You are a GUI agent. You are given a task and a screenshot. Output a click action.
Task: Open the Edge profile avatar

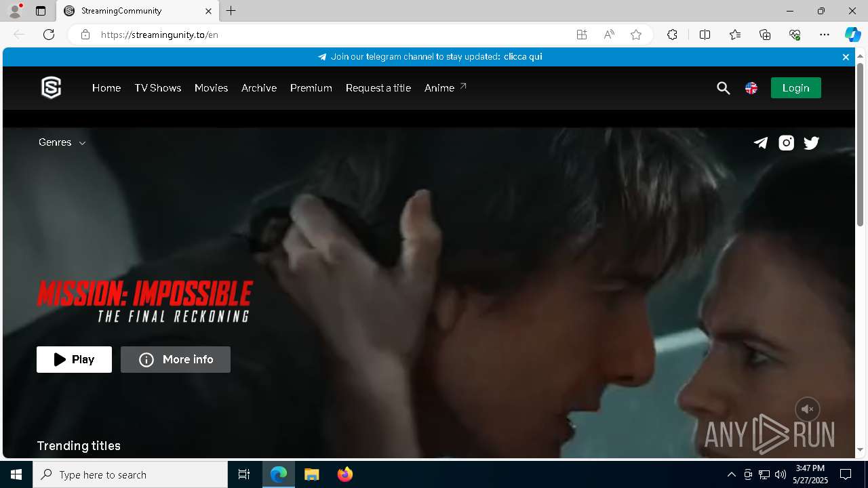coord(15,11)
